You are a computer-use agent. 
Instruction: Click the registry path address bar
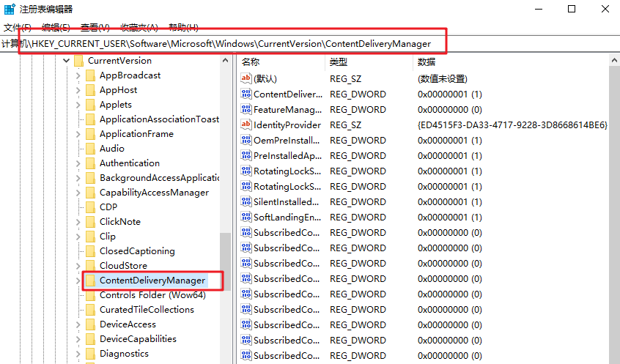310,44
